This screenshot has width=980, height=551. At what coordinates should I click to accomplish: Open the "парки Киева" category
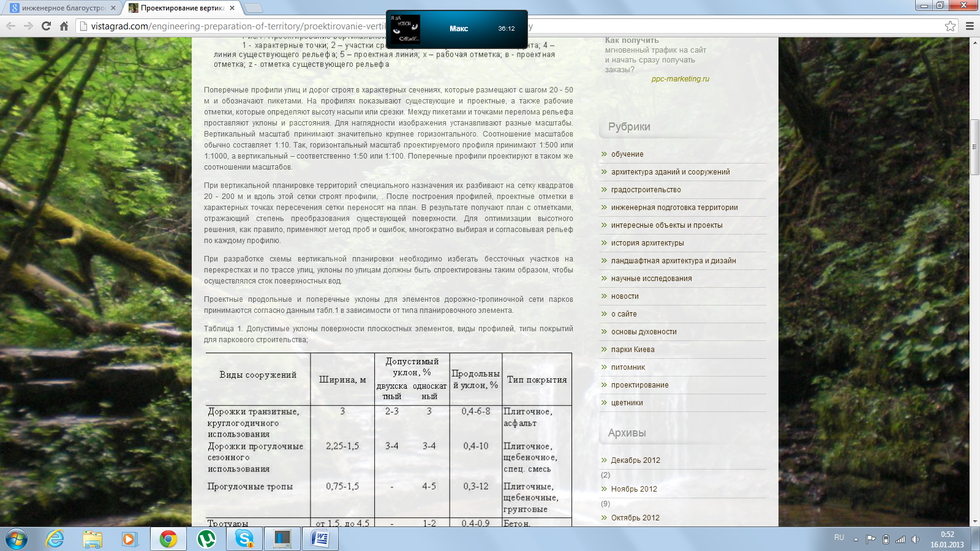tap(633, 350)
